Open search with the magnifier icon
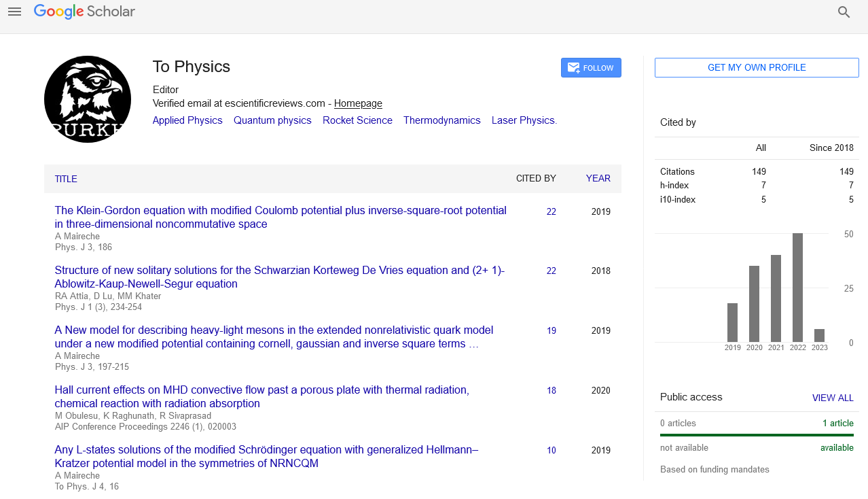Viewport: 868px width, 499px height. (x=844, y=12)
